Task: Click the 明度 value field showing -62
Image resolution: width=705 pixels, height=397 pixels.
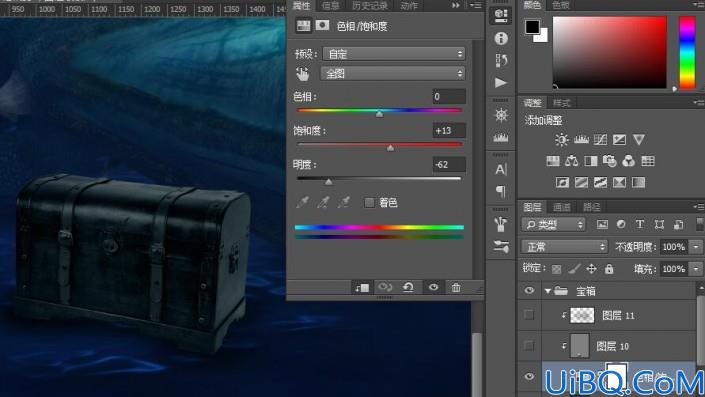Action: click(x=449, y=165)
